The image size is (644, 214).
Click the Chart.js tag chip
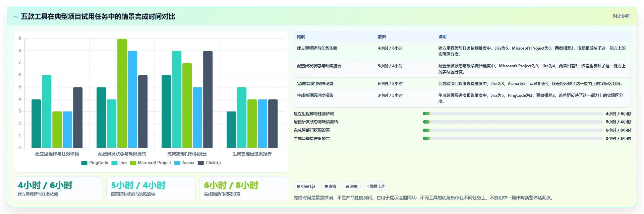(306, 186)
